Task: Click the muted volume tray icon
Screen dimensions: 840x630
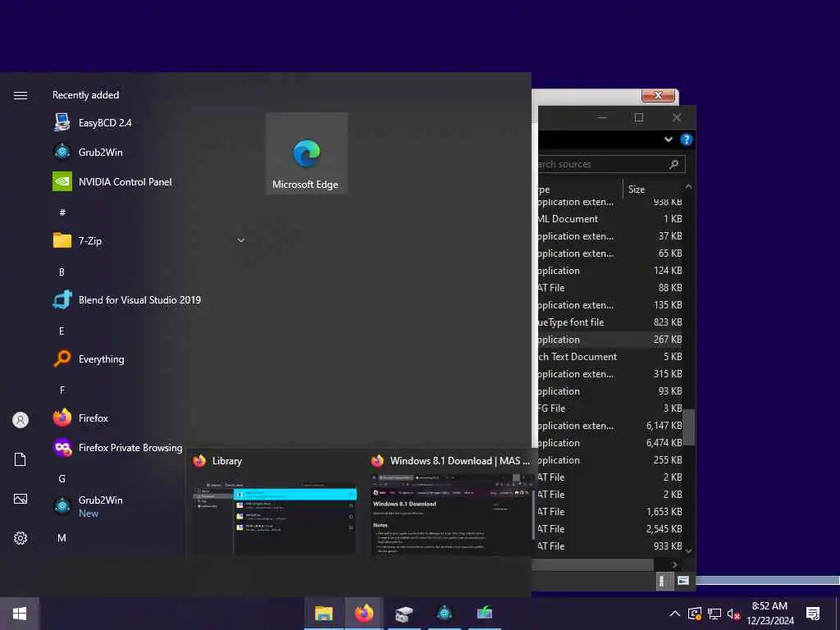Action: click(733, 614)
